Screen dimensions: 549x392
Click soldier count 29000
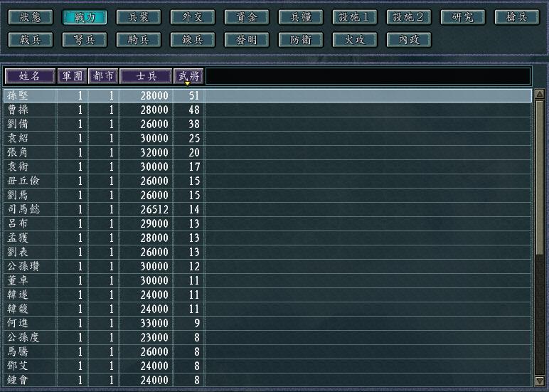pos(154,224)
